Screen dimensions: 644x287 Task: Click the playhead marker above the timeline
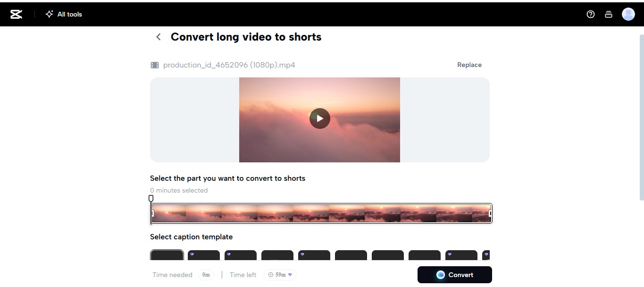tap(151, 198)
